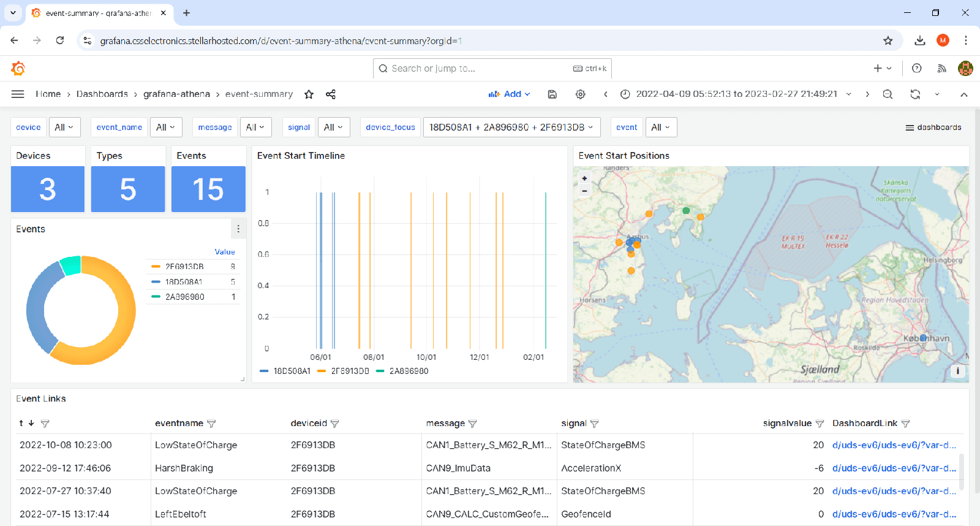Click the Grafana logo home icon
The image size is (980, 526).
pos(18,68)
